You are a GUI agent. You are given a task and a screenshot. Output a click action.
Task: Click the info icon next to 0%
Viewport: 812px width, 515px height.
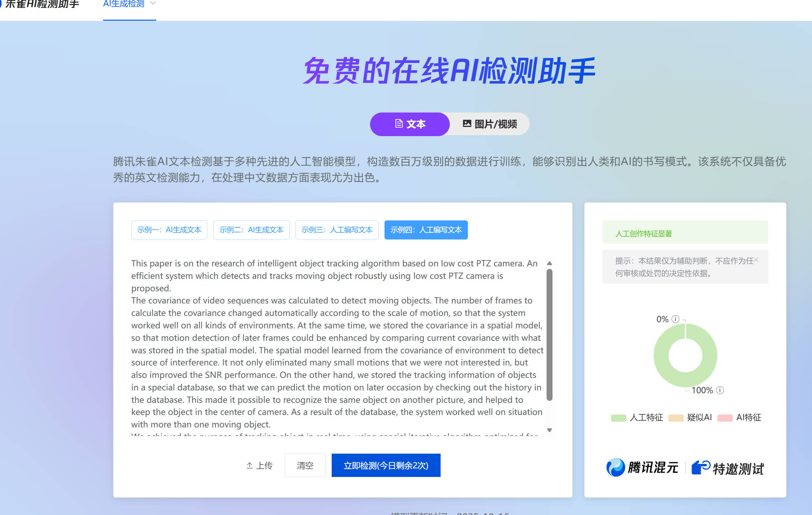click(x=676, y=319)
